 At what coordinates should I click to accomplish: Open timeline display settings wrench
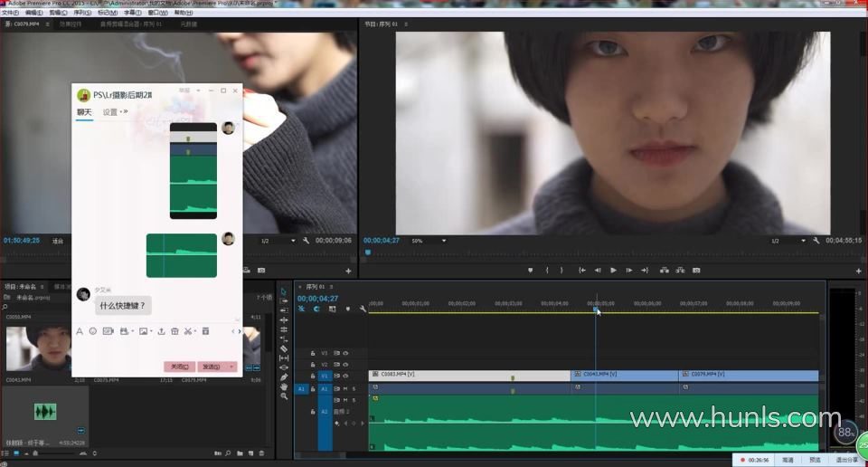(x=363, y=309)
